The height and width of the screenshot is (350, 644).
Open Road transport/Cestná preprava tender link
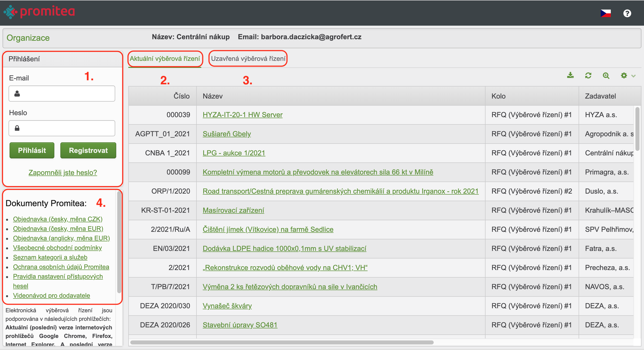pyautogui.click(x=341, y=191)
